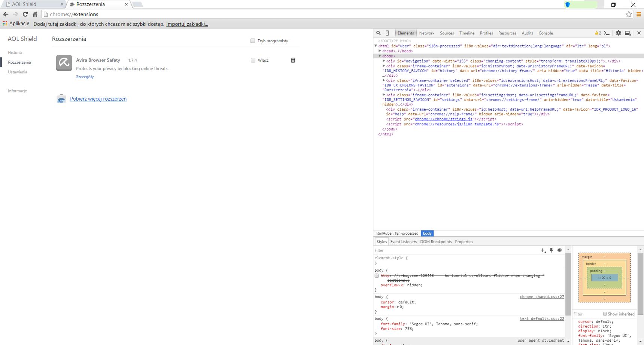Toggle animation controls diamond icon
Screen dimensions: 644x345
pos(560,250)
